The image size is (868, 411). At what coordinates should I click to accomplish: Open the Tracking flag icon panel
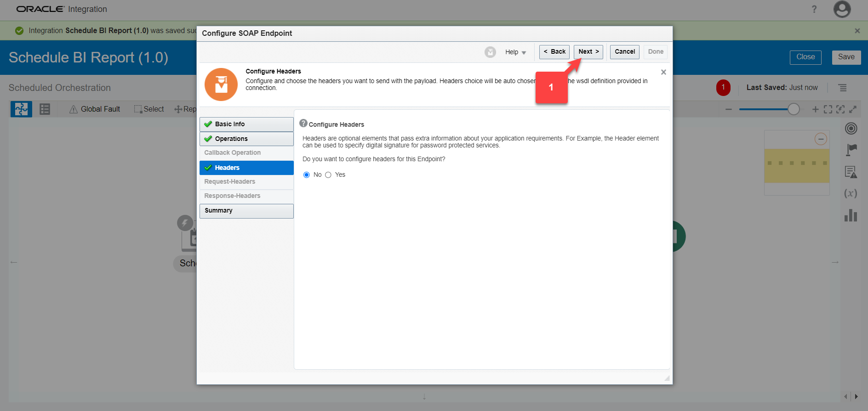pyautogui.click(x=851, y=150)
